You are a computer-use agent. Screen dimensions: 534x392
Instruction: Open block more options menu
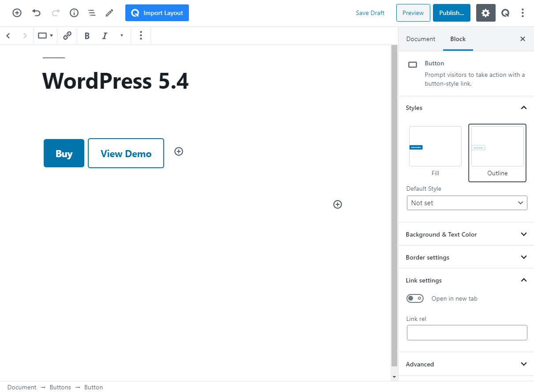[x=141, y=36]
